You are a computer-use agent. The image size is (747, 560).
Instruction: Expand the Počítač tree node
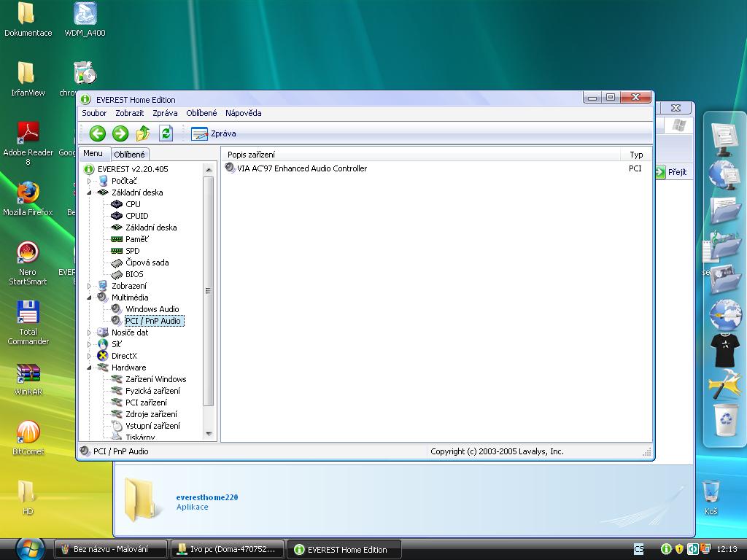coord(90,181)
